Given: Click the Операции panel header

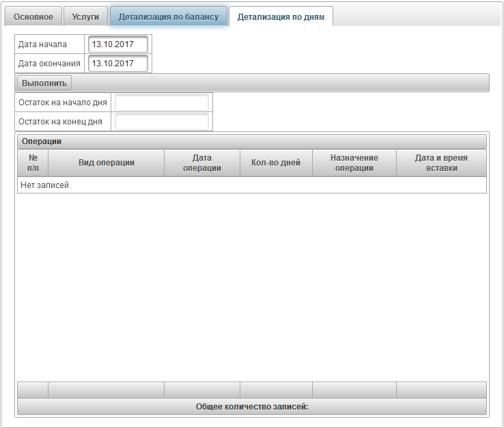Looking at the screenshot, I should tap(251, 142).
